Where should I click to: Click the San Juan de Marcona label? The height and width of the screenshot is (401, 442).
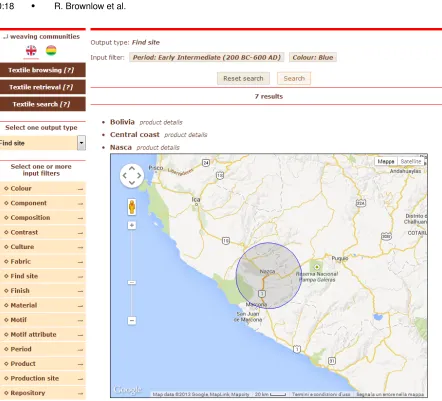248,317
